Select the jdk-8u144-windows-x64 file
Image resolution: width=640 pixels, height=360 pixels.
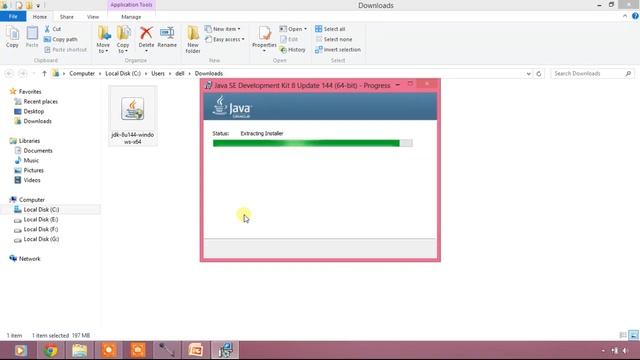pos(133,116)
